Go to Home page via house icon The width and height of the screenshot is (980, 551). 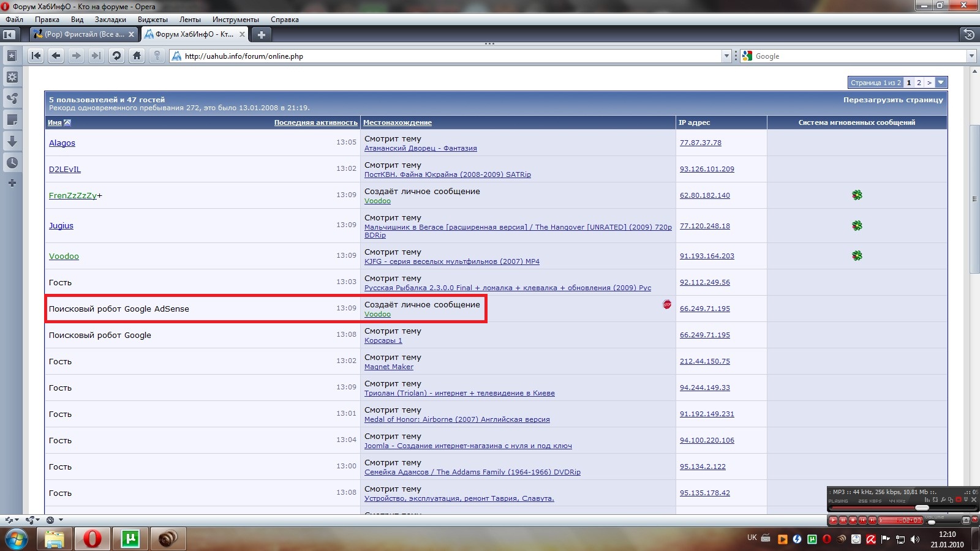(137, 56)
